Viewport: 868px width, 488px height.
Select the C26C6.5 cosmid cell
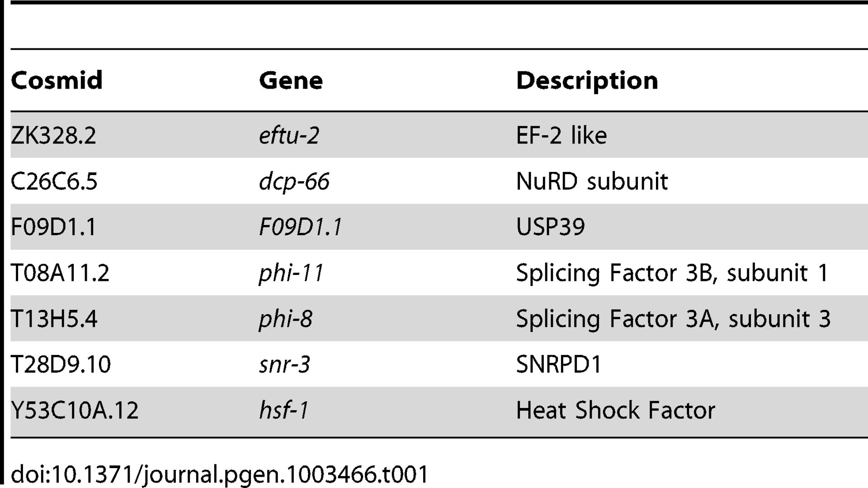(54, 181)
